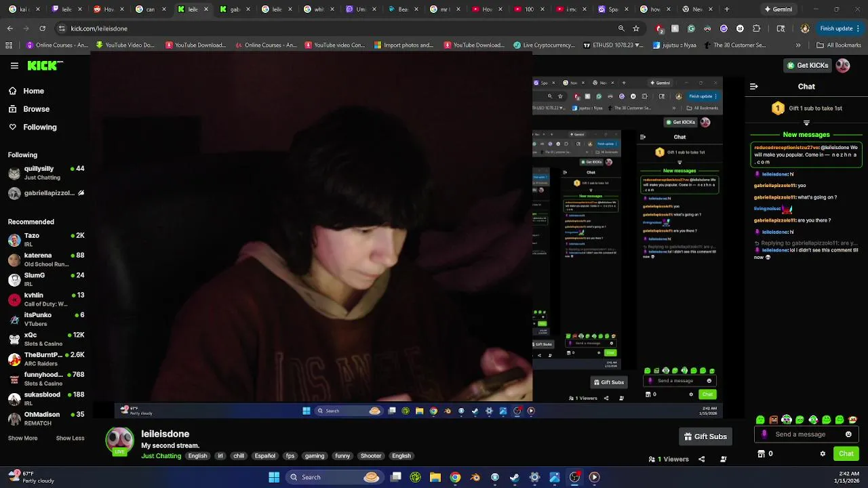The height and width of the screenshot is (488, 868).
Task: Open the jujutsu :: Nyaa bookmark
Action: [675, 45]
